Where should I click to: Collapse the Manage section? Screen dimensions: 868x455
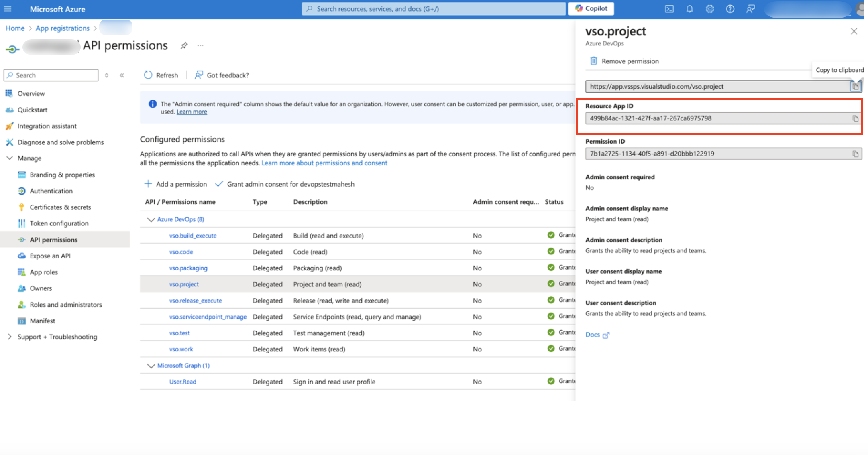tap(10, 158)
